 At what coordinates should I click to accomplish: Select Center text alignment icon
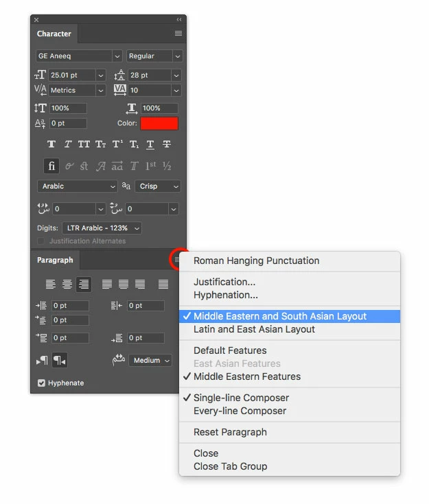tap(67, 284)
